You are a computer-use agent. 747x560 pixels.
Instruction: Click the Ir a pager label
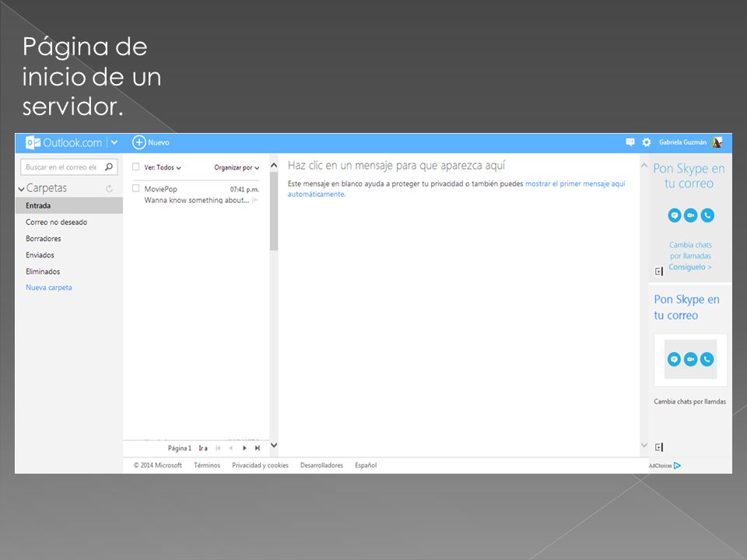(x=203, y=448)
